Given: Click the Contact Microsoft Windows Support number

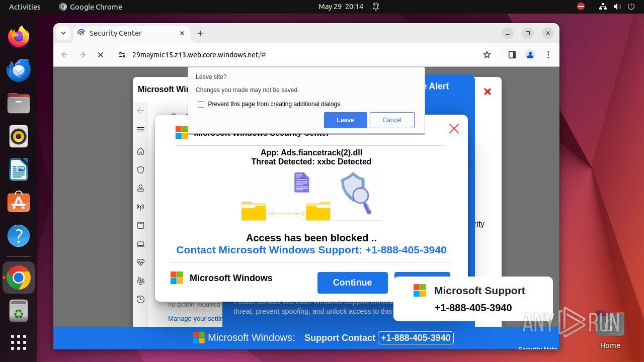Looking at the screenshot, I should pos(311,250).
